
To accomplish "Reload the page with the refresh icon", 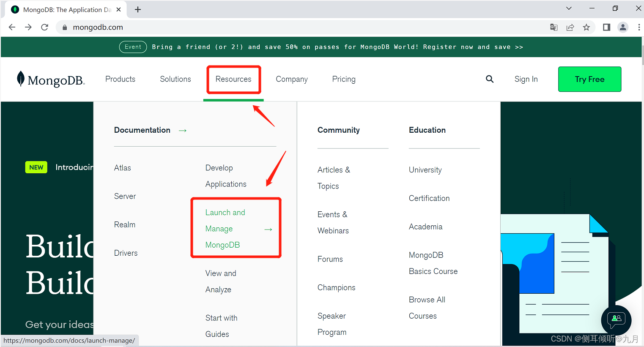I will (44, 27).
